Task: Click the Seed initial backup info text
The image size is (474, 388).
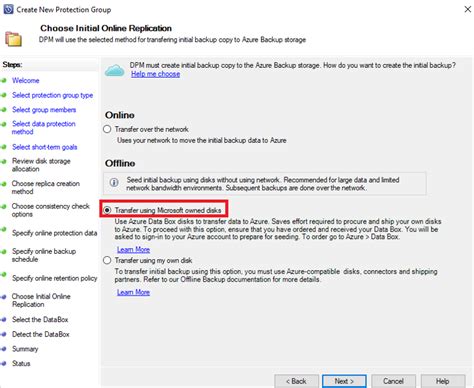Action: (x=263, y=184)
